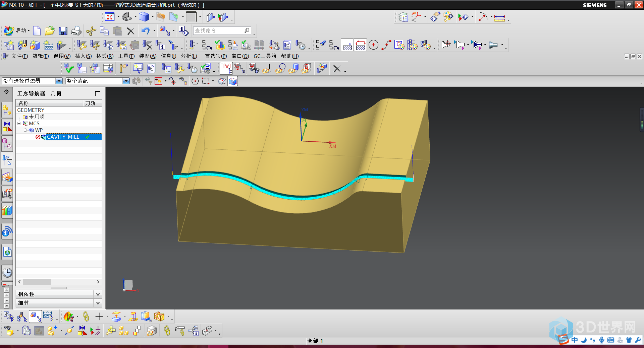Click the 刀轨 column header
This screenshot has height=348, width=644.
pyautogui.click(x=93, y=103)
